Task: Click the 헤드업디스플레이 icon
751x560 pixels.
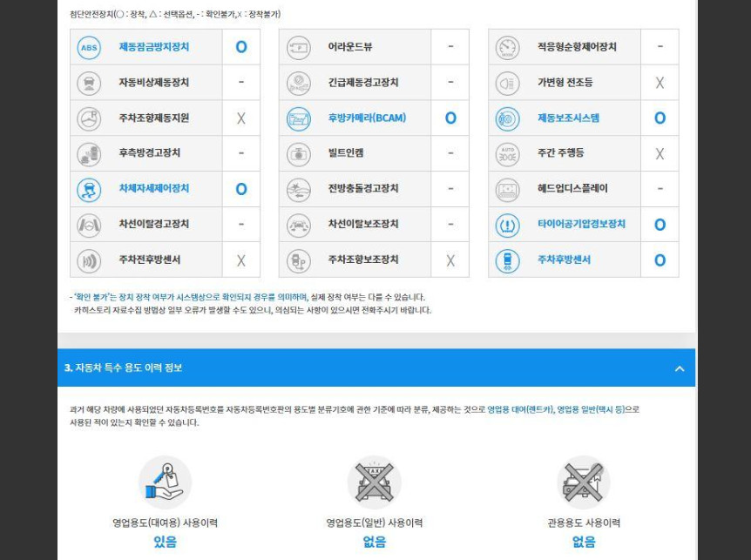Action: tap(508, 189)
